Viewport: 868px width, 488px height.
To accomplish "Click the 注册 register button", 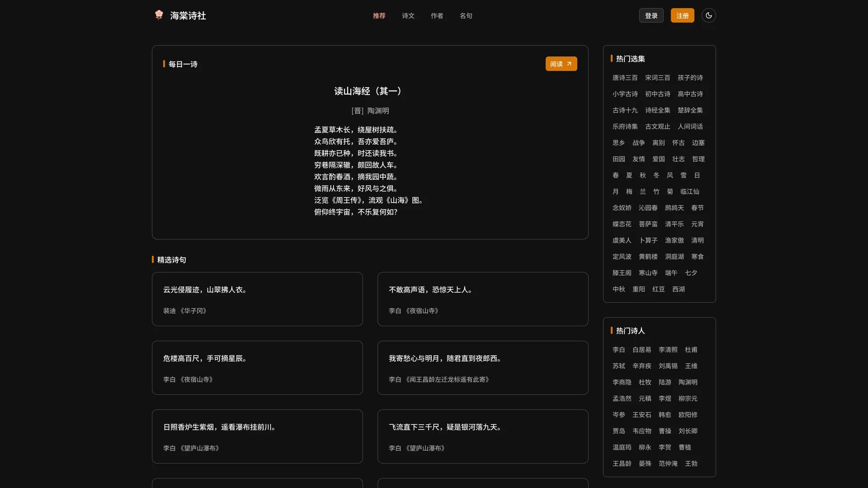I will point(682,15).
